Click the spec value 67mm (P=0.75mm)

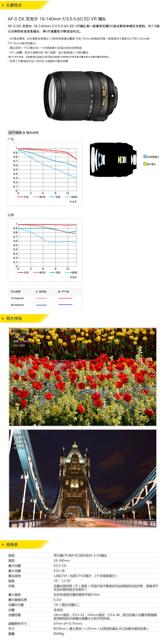[x=68, y=624]
